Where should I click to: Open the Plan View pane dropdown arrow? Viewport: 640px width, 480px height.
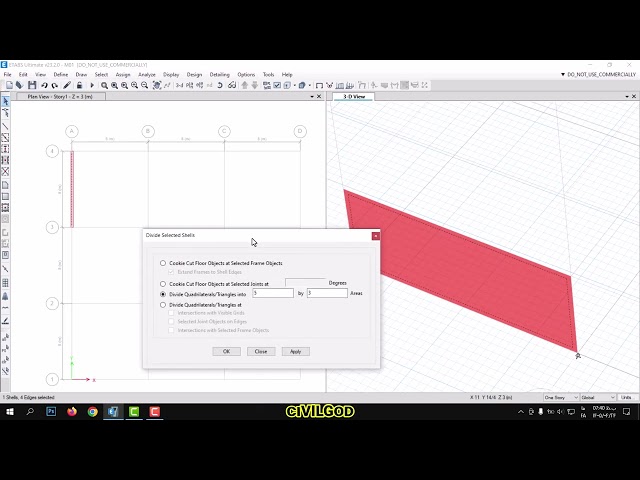point(312,97)
